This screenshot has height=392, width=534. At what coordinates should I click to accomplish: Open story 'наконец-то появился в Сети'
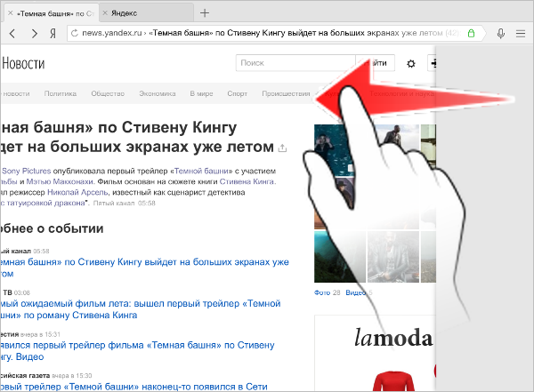click(133, 387)
